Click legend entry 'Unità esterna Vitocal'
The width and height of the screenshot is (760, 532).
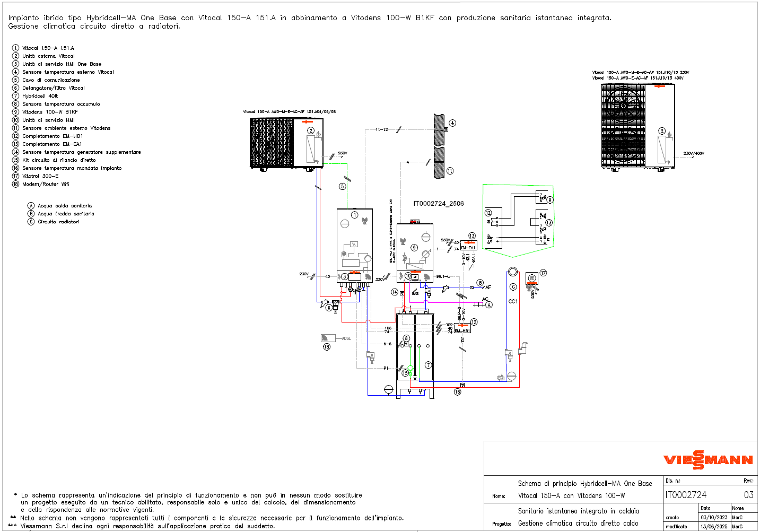click(48, 56)
